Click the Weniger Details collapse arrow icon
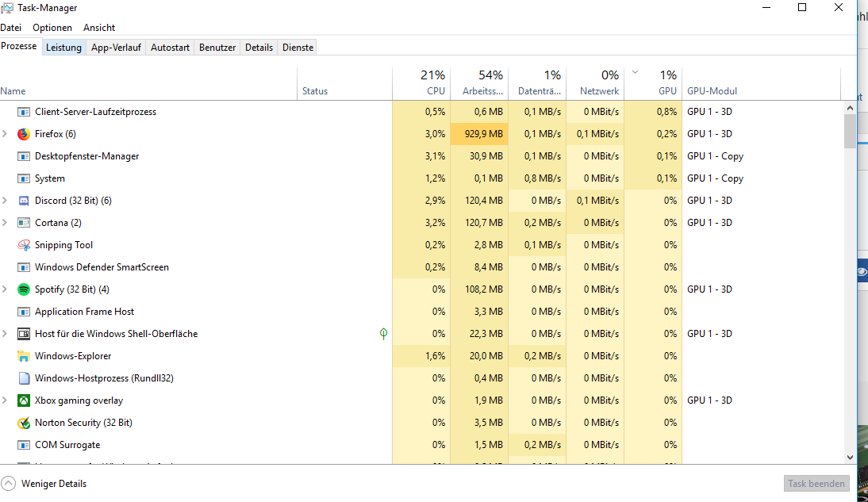 tap(8, 483)
